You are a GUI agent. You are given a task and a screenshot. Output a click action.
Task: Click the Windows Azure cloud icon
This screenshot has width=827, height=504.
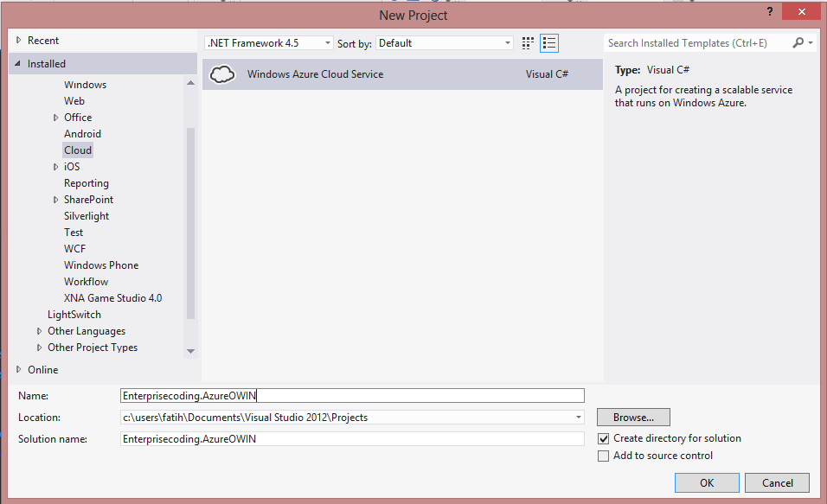pos(222,74)
